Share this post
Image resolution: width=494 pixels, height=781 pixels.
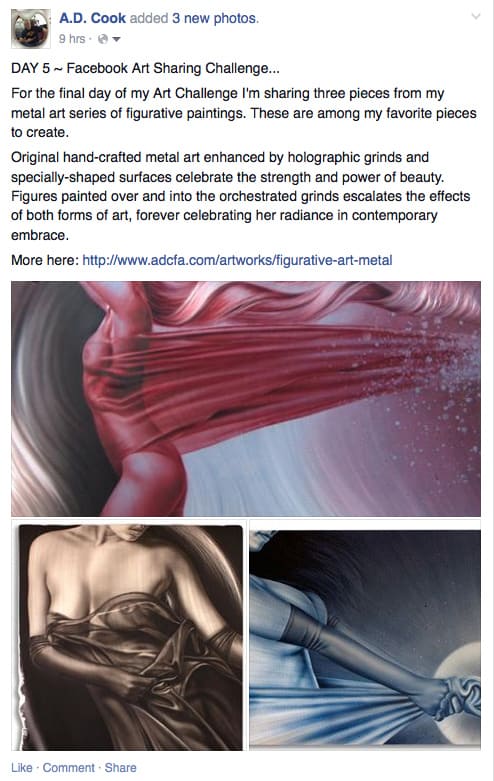pos(120,768)
